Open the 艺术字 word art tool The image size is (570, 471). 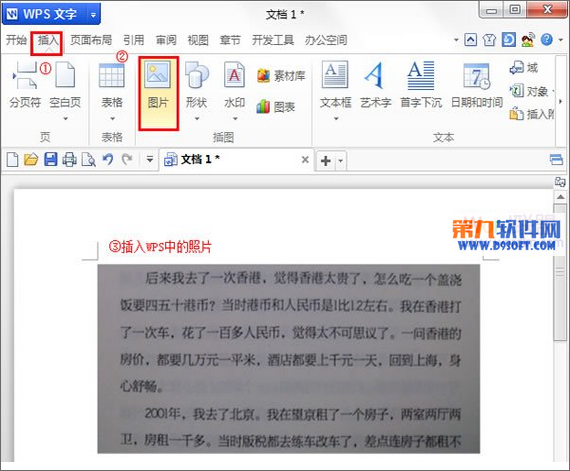pyautogui.click(x=375, y=85)
